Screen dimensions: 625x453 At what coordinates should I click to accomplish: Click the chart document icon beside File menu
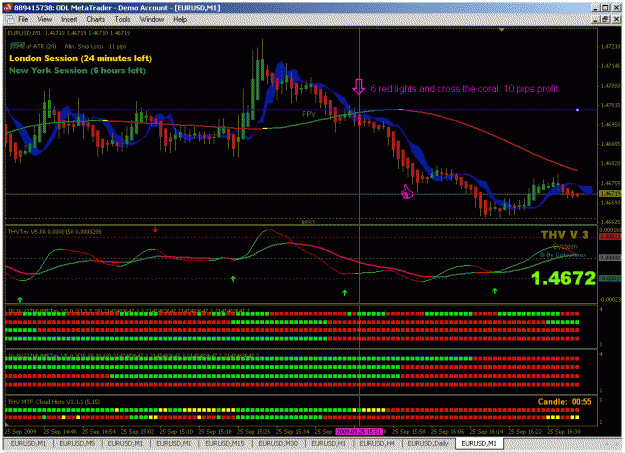(9, 19)
